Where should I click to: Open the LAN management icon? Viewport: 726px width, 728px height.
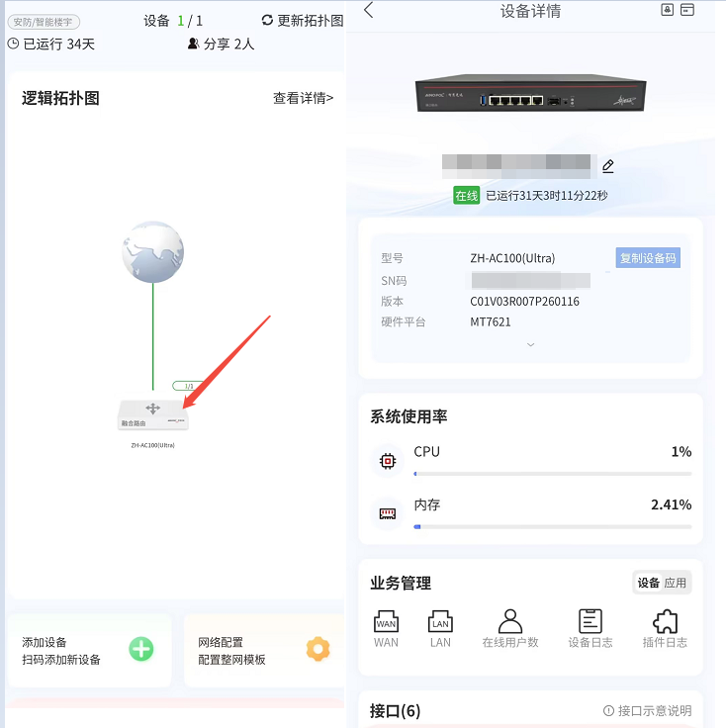[x=440, y=621]
